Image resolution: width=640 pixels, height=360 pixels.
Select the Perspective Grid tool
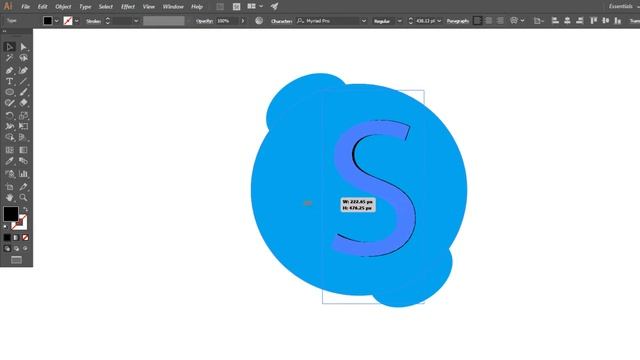23,138
